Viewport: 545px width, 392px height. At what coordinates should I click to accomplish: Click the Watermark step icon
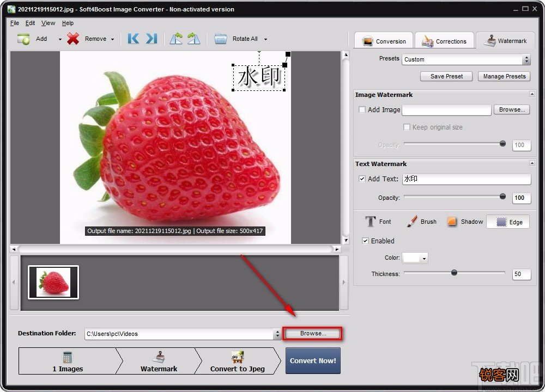(159, 357)
